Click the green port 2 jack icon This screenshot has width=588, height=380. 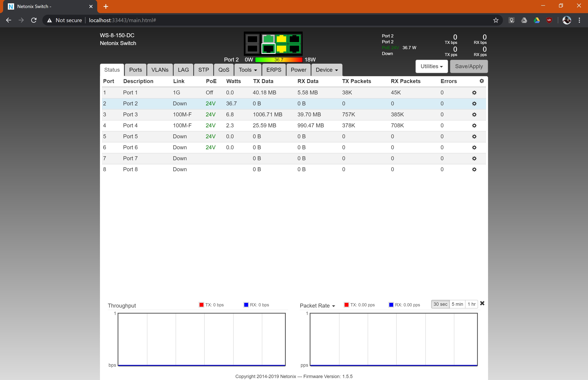click(268, 39)
